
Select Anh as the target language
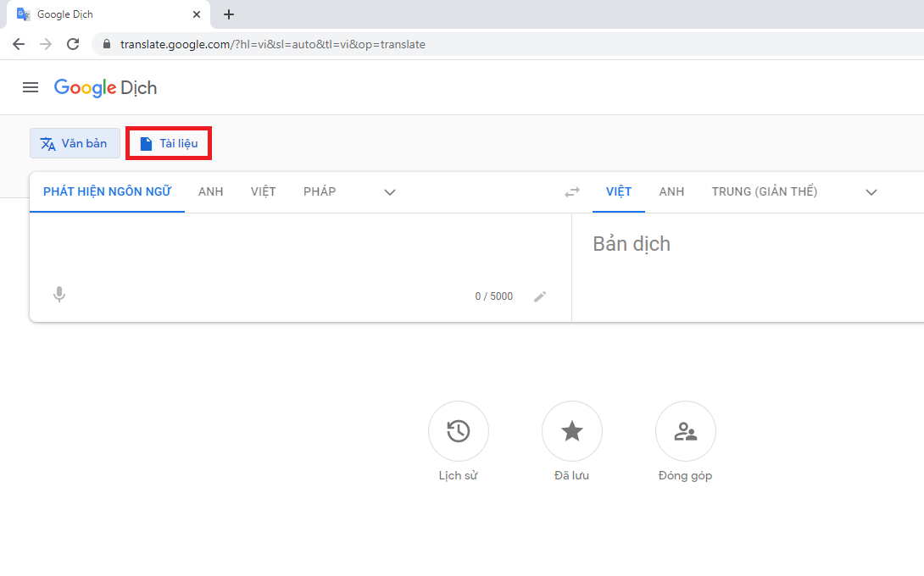pyautogui.click(x=671, y=191)
